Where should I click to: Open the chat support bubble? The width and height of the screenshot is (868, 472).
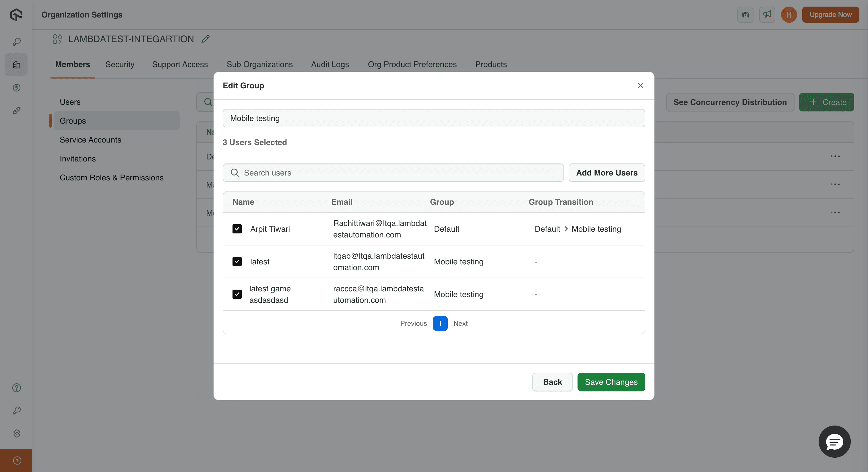(834, 441)
